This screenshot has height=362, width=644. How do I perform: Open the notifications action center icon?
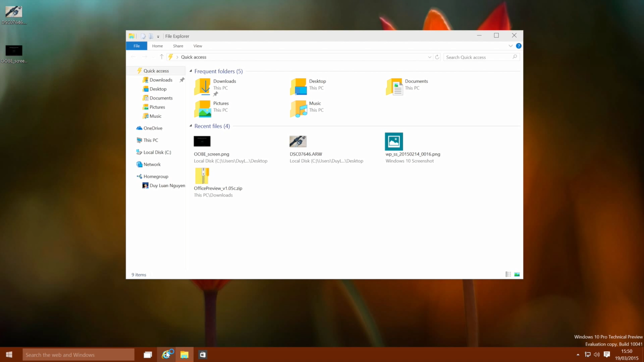pos(607,354)
